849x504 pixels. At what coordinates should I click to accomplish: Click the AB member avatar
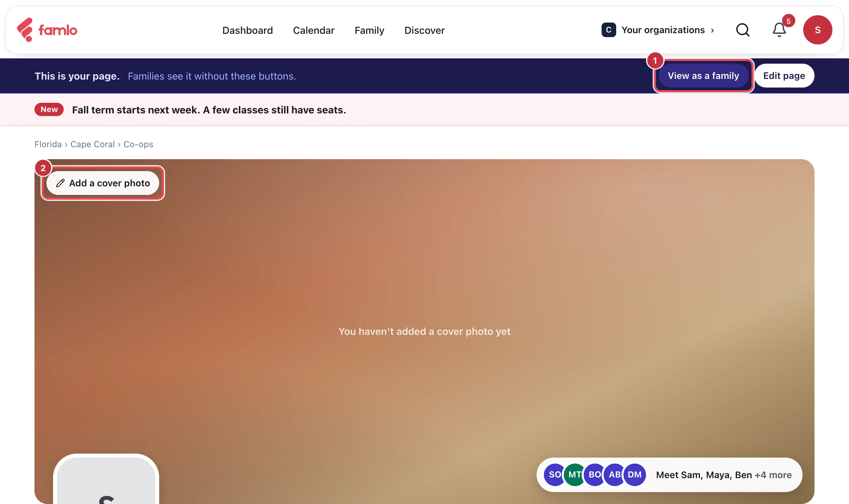coord(615,474)
